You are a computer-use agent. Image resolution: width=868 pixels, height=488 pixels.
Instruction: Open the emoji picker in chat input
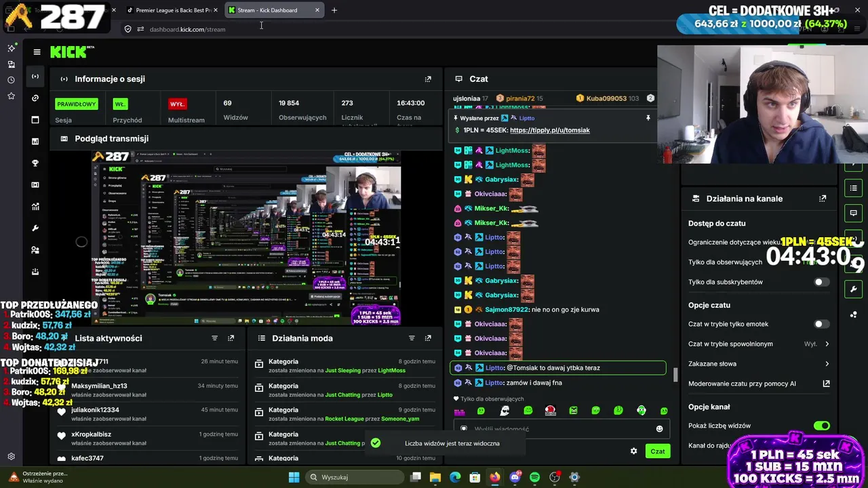(x=659, y=428)
